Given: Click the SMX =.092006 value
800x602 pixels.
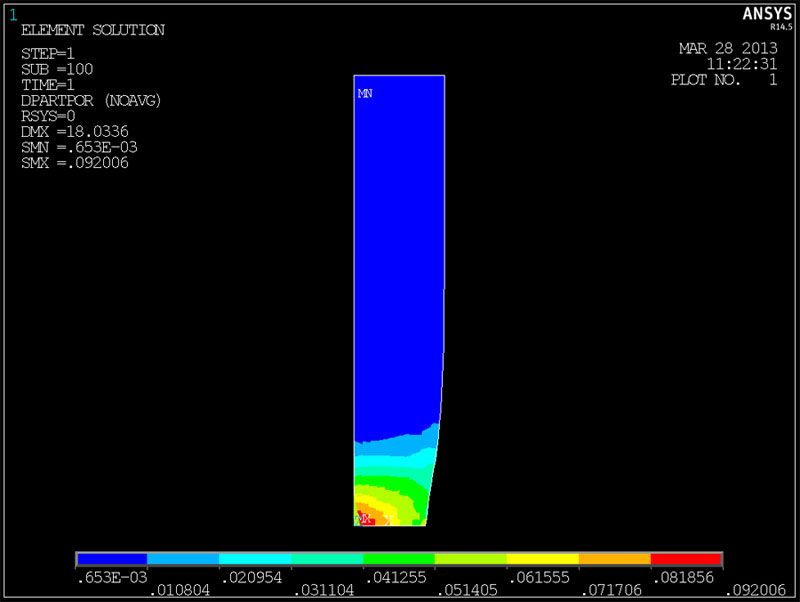Looking at the screenshot, I should coord(74,163).
